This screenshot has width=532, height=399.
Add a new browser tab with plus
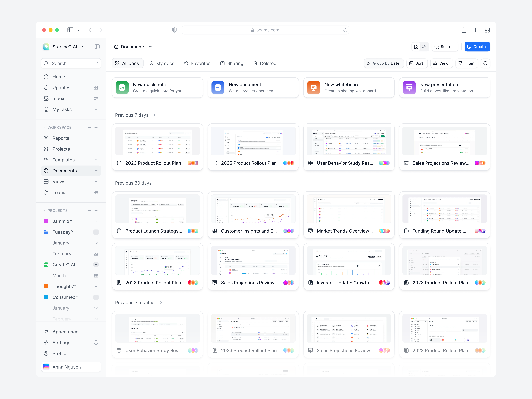[475, 30]
